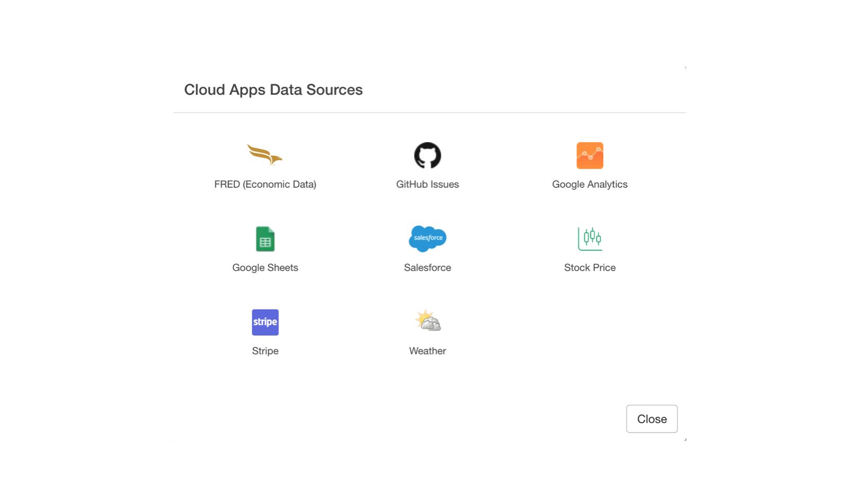Click the "Cloud Apps Data Sources" heading
Screen dimensions: 868x494
click(273, 90)
